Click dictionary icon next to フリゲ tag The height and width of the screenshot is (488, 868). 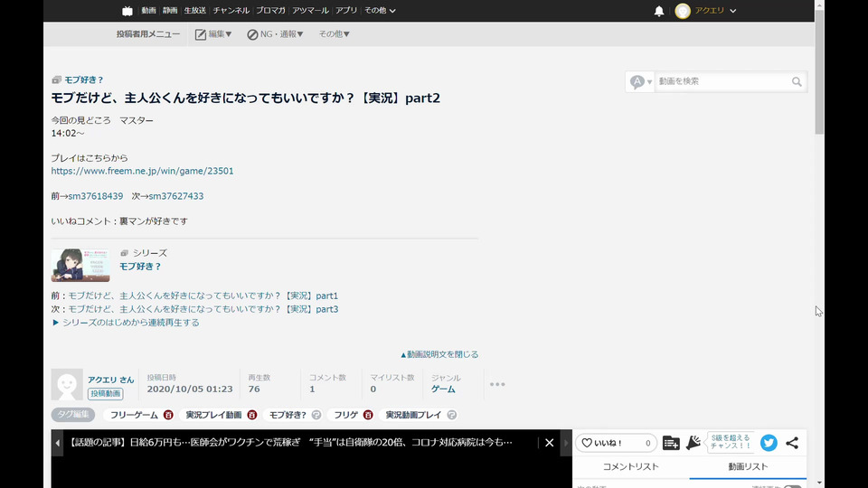point(368,415)
